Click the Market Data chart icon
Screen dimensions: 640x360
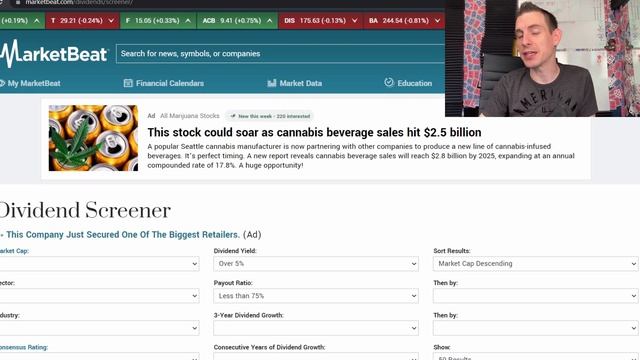pos(272,83)
